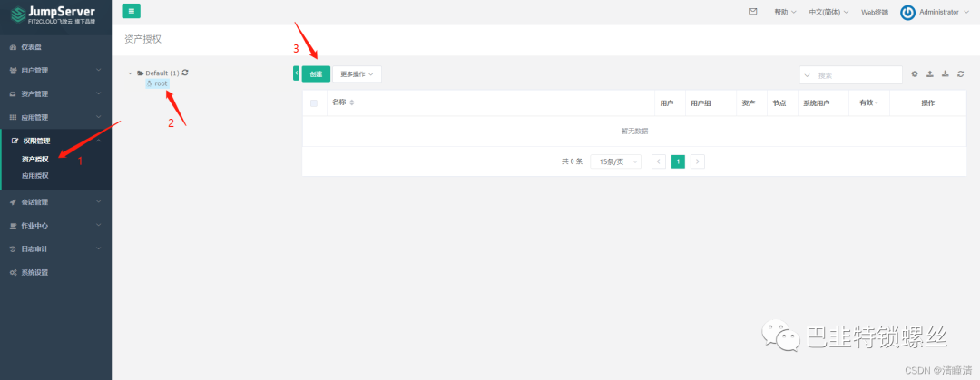Screen dimensions: 980x380
Task: Refresh the Default tree node icon
Action: (185, 73)
